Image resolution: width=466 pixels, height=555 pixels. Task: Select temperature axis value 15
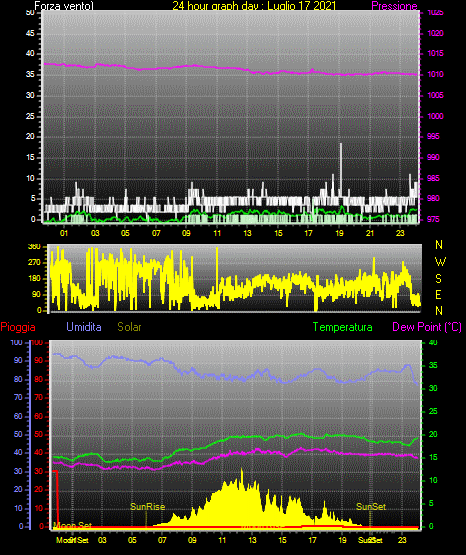click(433, 457)
